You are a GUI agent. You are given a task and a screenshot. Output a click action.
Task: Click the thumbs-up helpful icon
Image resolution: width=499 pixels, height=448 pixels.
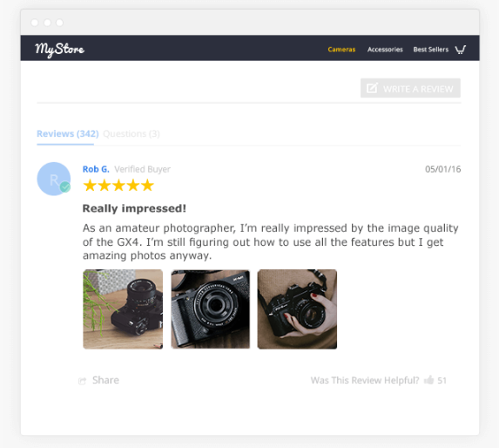tap(429, 379)
